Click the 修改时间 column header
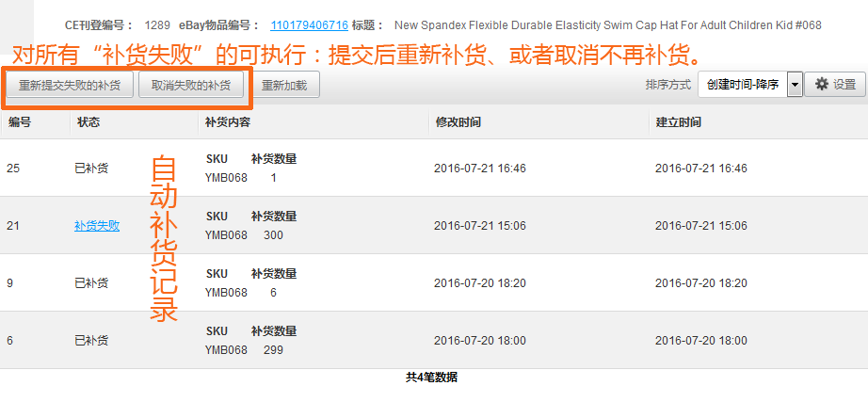 pyautogui.click(x=458, y=122)
